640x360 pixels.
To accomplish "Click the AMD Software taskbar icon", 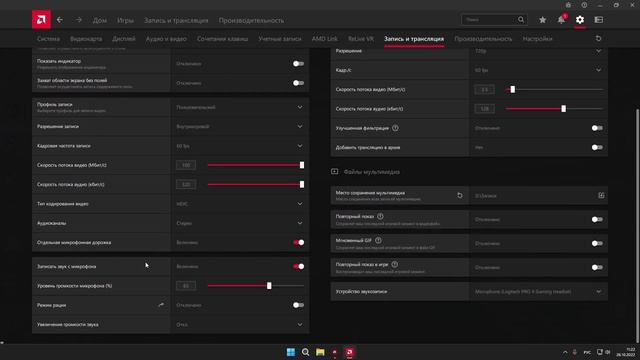I will [x=349, y=352].
